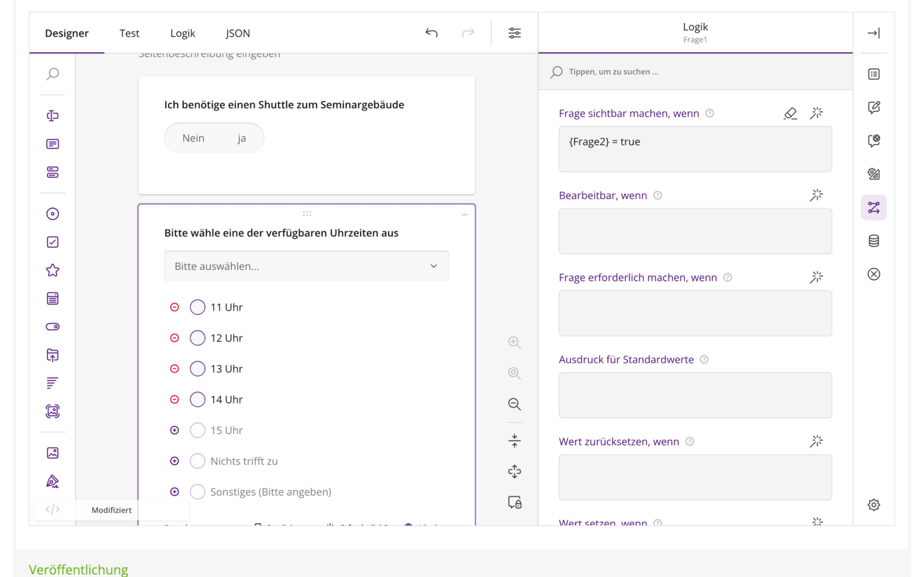This screenshot has width=924, height=577.
Task: Open the data database icon panel
Action: (x=874, y=241)
